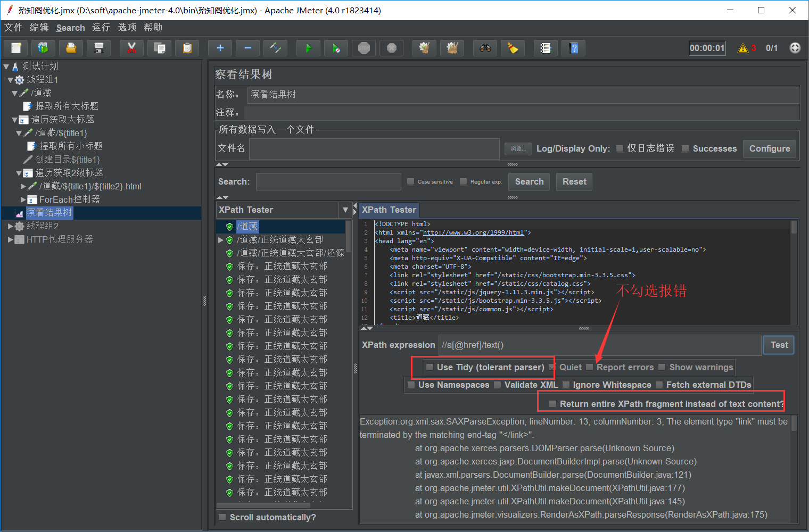Click the yellow warning log icon
The height and width of the screenshot is (532, 809).
click(743, 48)
